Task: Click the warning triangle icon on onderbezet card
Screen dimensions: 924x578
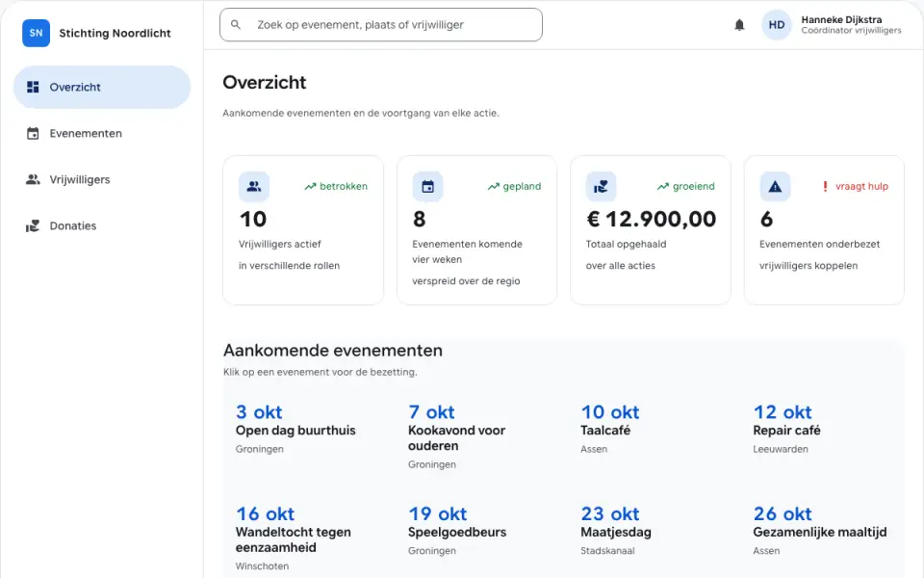Action: [x=775, y=186]
